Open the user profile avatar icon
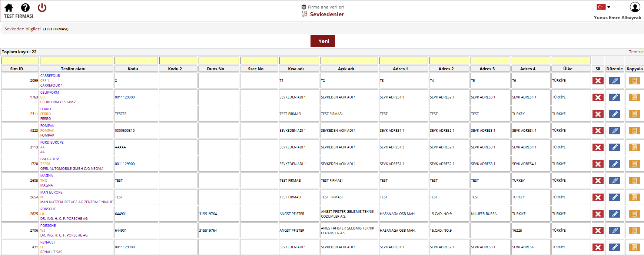The image size is (644, 255). pos(635,7)
